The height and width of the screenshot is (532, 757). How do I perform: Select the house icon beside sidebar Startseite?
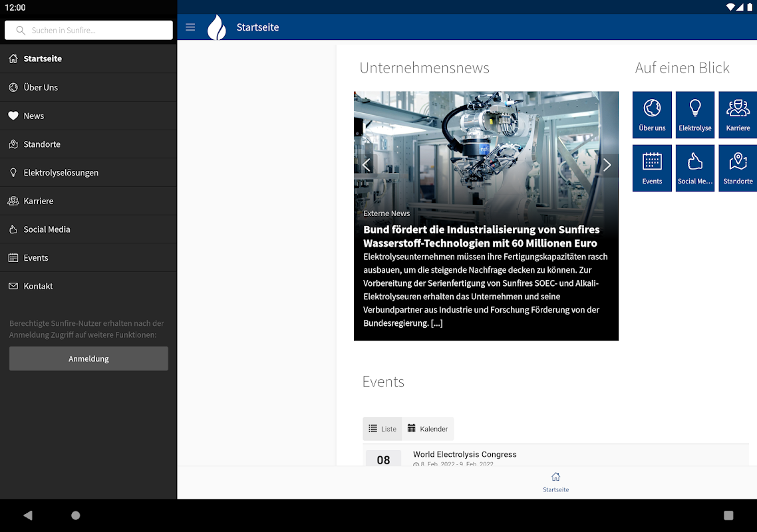click(x=13, y=59)
